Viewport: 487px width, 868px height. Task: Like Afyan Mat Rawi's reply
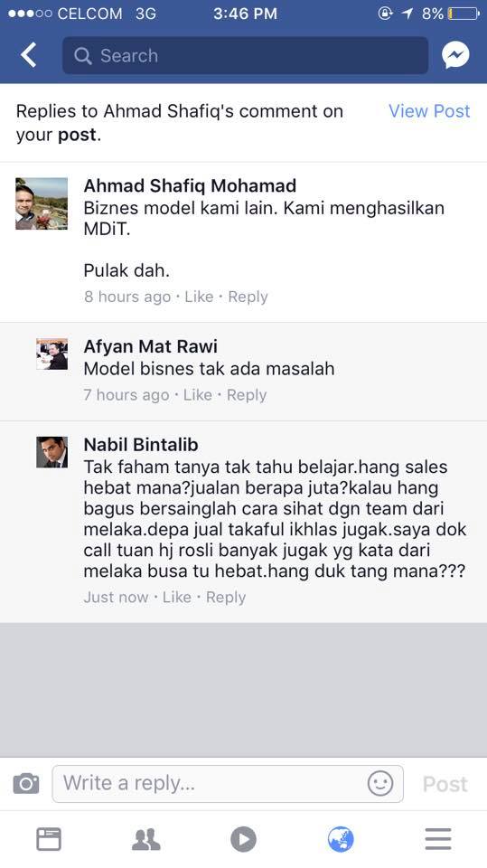[x=198, y=395]
